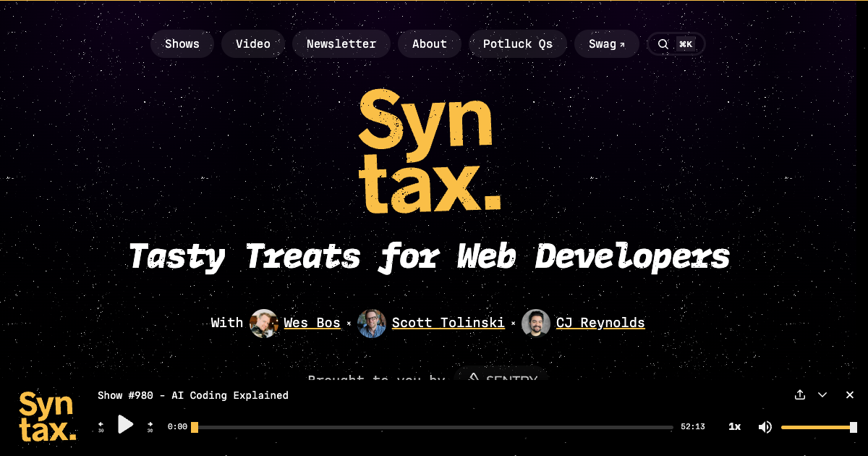Open search with the magnifying glass icon
Viewport: 868px width, 456px height.
click(x=663, y=44)
